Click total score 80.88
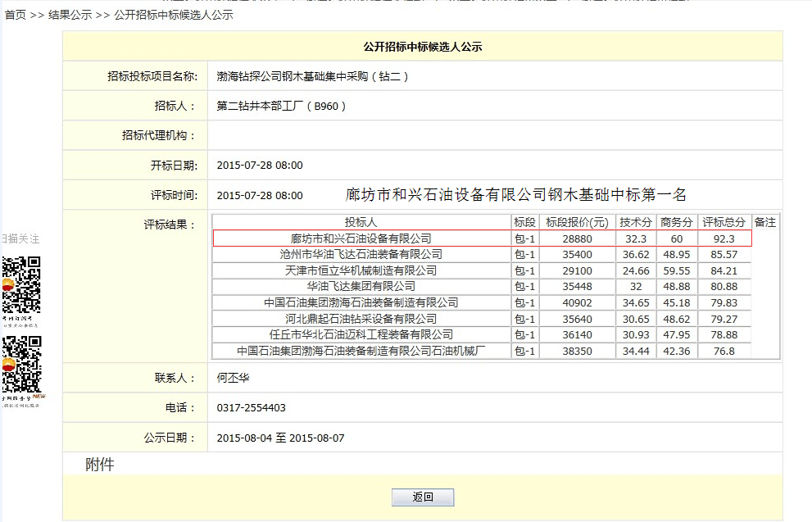This screenshot has width=812, height=522. pos(724,286)
